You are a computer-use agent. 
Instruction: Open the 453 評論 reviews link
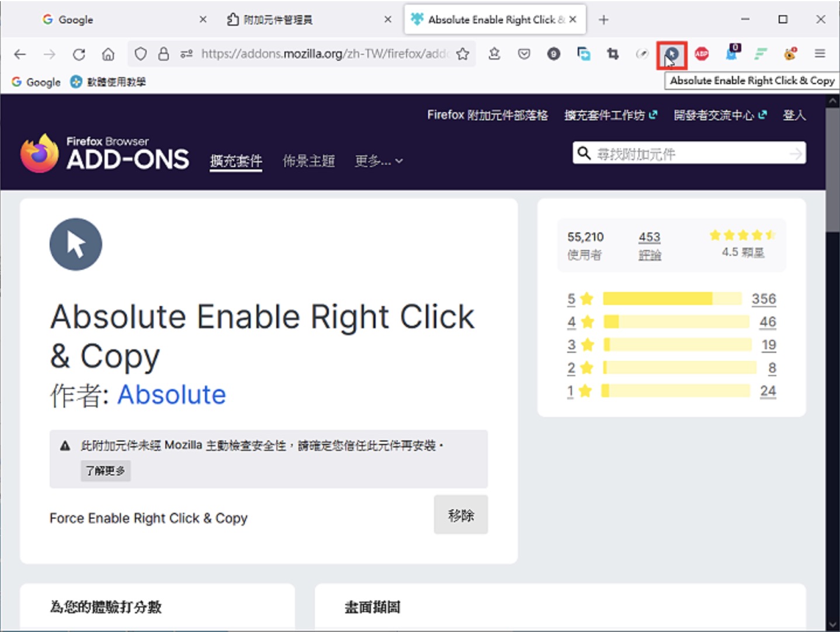point(650,245)
